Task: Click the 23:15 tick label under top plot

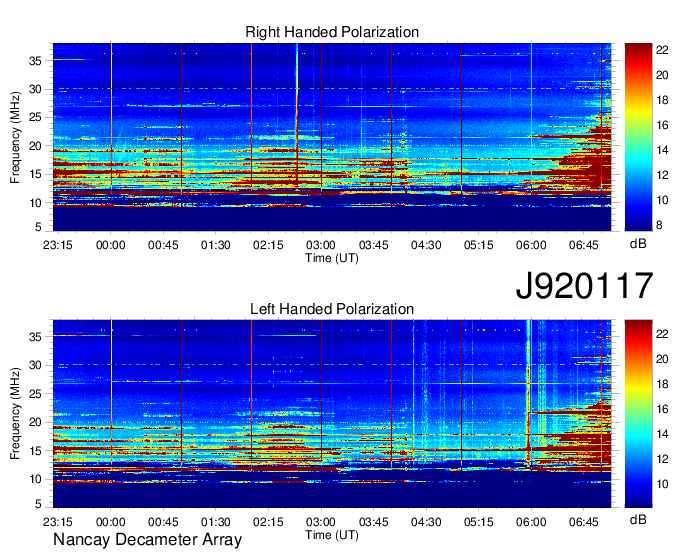Action: coord(58,245)
